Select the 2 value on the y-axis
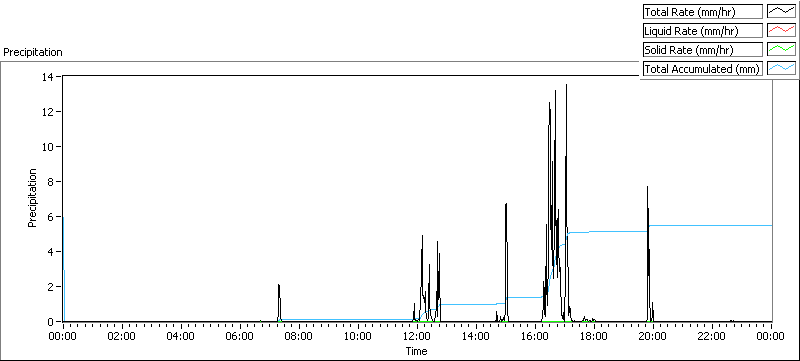 click(52, 287)
